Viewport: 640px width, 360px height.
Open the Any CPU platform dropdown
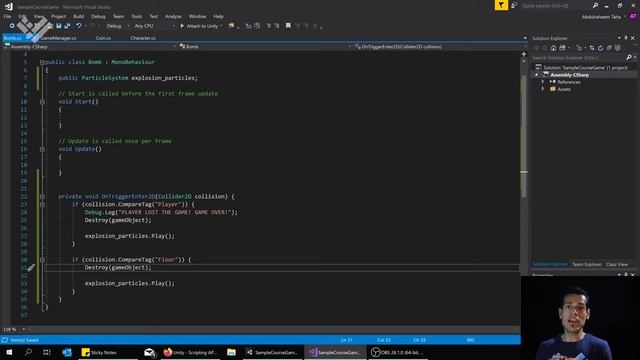[x=154, y=26]
